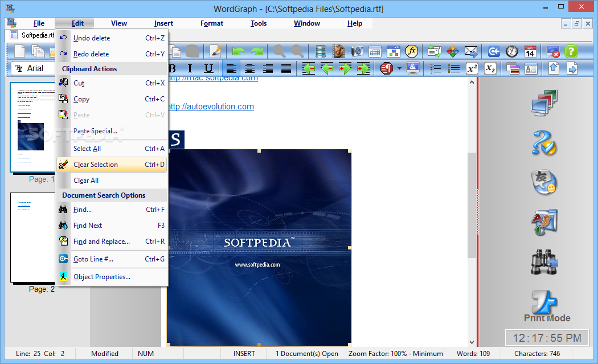
Task: Select the Page 1 thumbnail
Action: [32, 127]
